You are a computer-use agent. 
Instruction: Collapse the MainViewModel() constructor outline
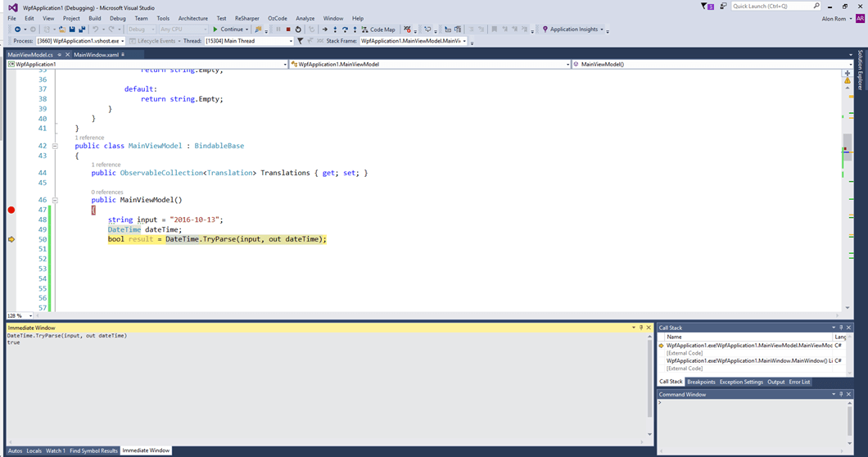pyautogui.click(x=55, y=200)
